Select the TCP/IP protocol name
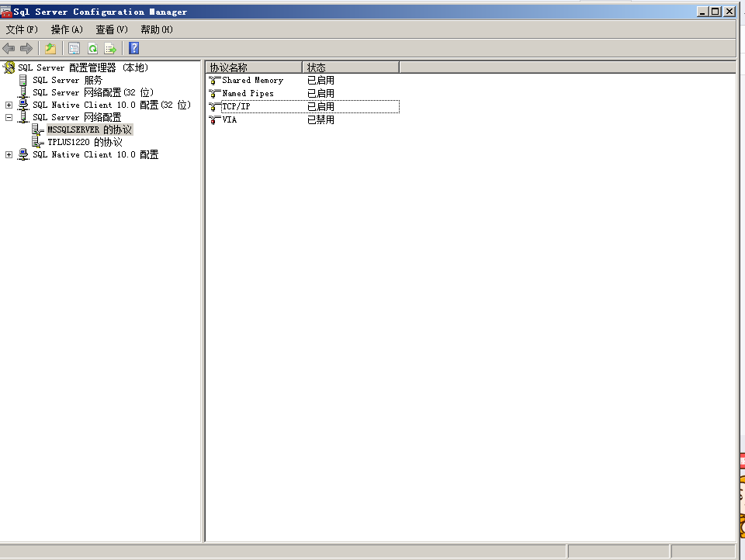745x560 pixels. tap(236, 106)
